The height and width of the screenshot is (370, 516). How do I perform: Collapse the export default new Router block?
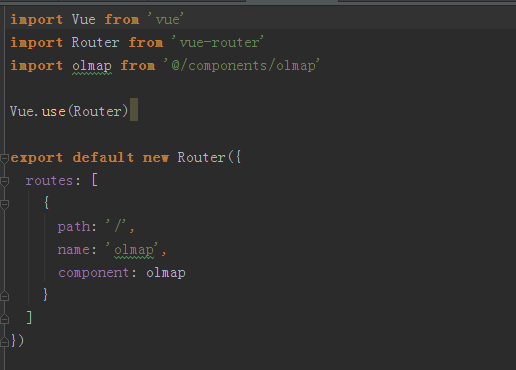click(x=4, y=158)
